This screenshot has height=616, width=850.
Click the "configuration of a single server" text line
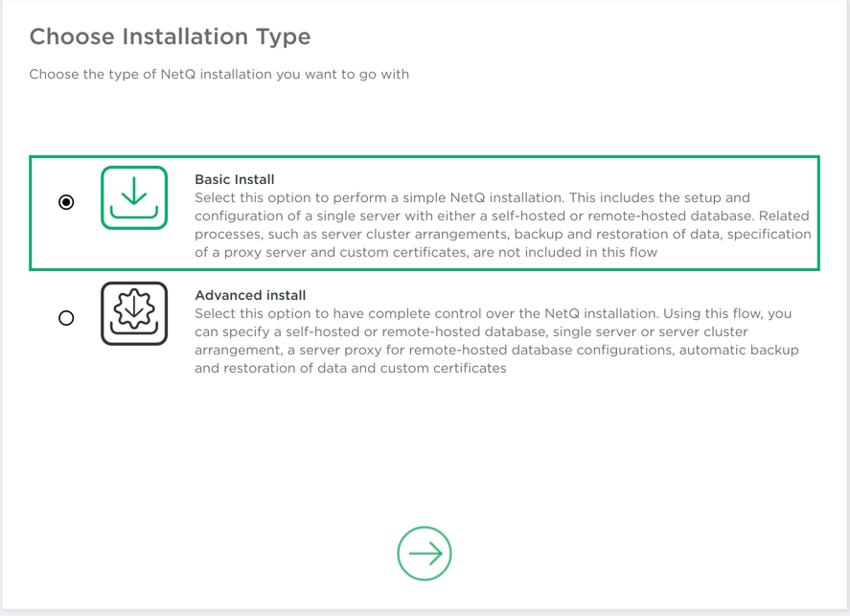[x=307, y=216]
